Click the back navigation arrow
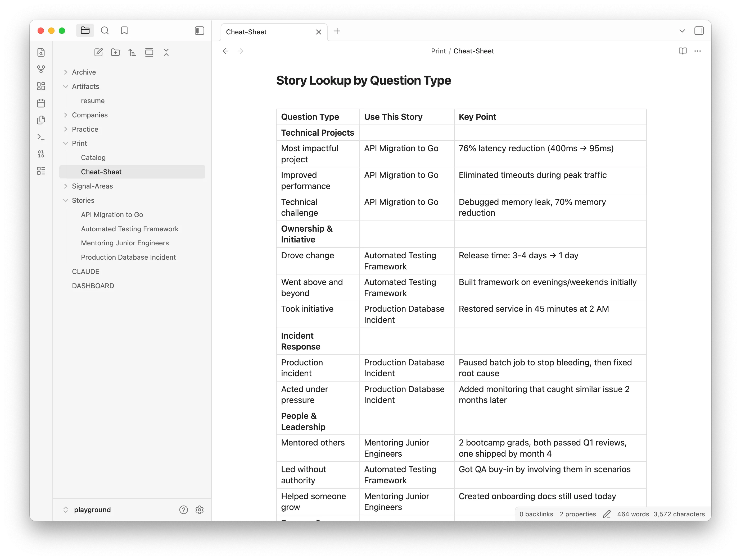The width and height of the screenshot is (741, 560). click(225, 51)
